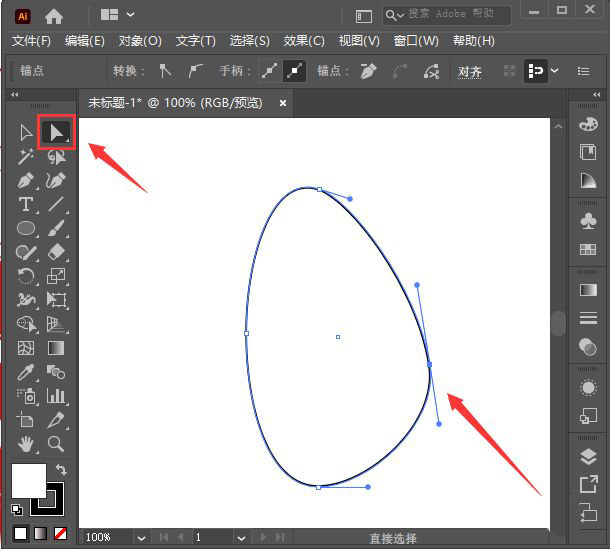Select the Type tool
The height and width of the screenshot is (549, 610).
(26, 205)
